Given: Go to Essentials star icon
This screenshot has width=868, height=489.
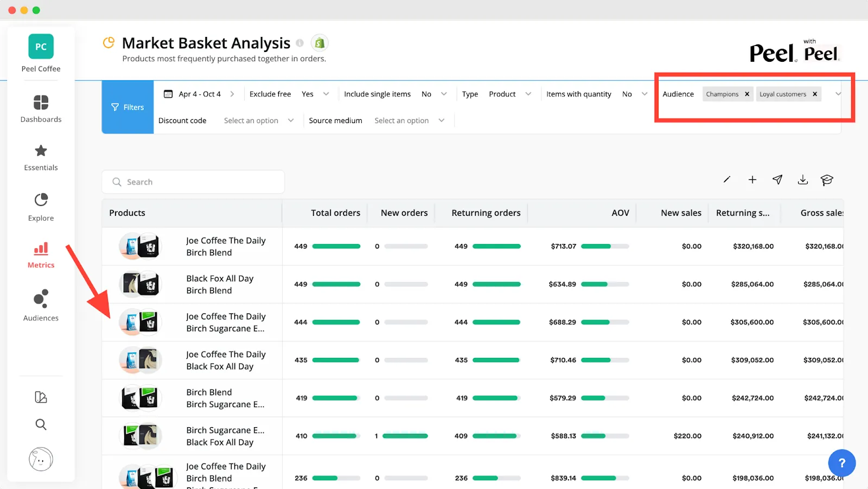Looking at the screenshot, I should [x=41, y=151].
